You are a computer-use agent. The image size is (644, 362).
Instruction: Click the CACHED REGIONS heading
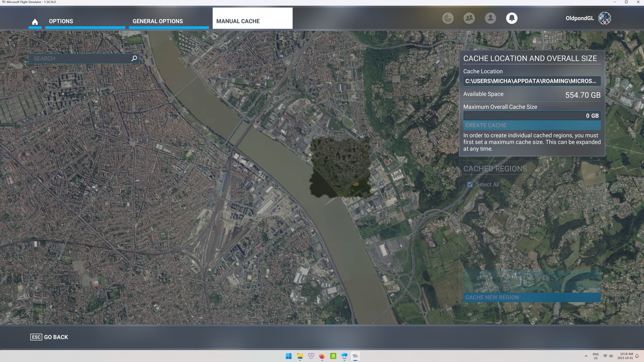[x=495, y=169]
